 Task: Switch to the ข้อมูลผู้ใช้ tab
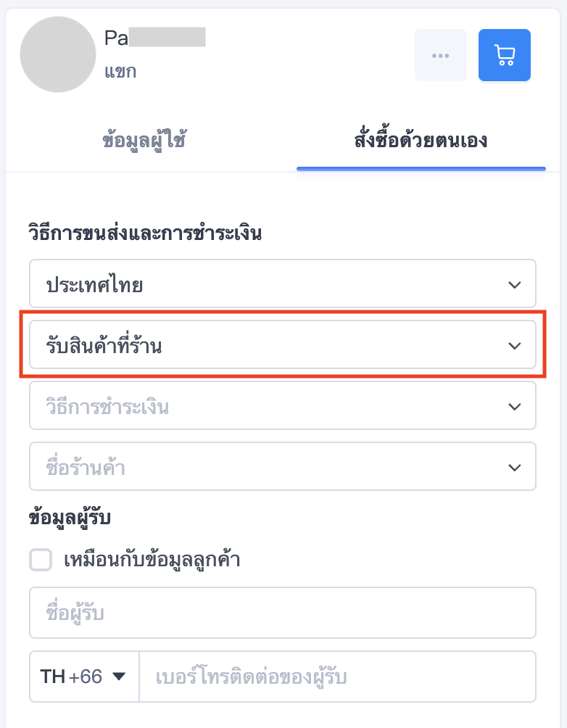[x=144, y=140]
